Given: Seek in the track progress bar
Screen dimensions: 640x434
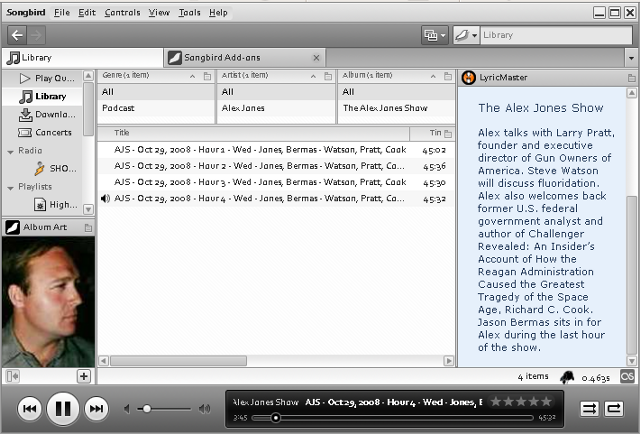Looking at the screenshot, I should [393, 418].
